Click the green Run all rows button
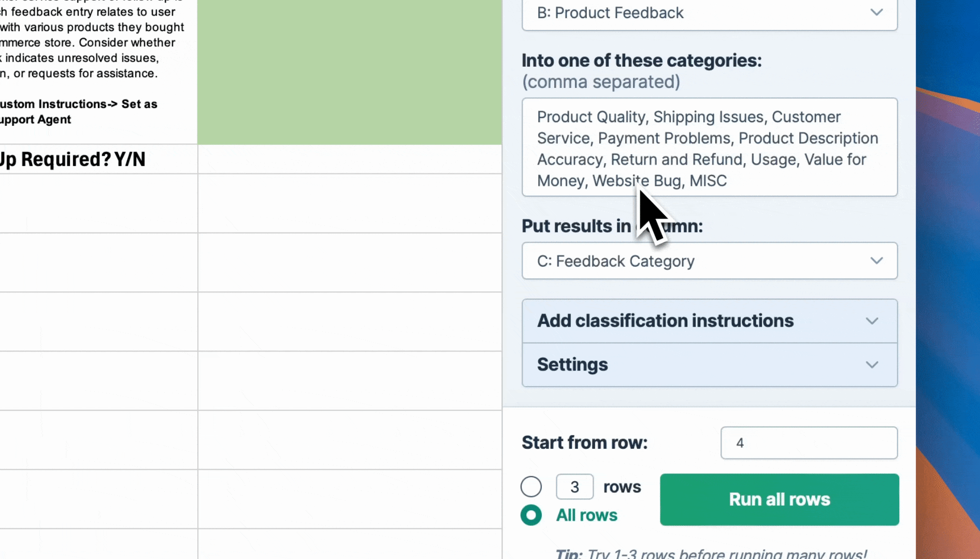The width and height of the screenshot is (980, 559). pos(779,499)
